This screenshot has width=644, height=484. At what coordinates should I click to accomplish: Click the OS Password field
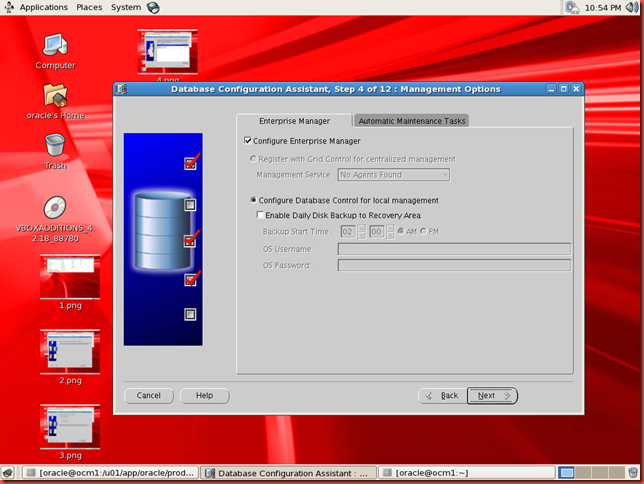point(454,265)
